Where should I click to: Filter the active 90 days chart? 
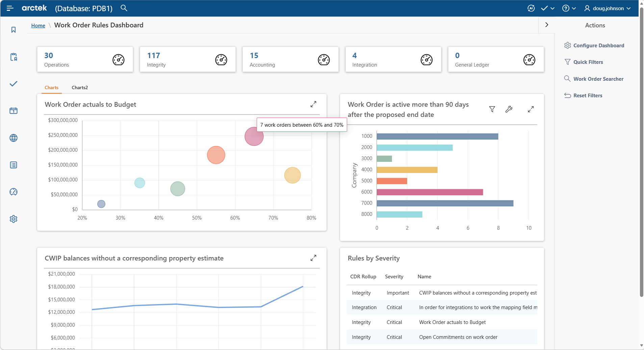492,109
